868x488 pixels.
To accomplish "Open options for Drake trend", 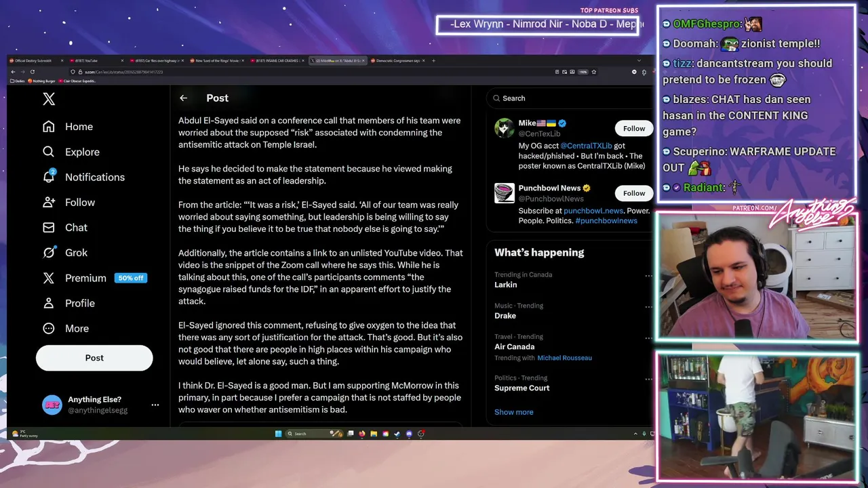I will coord(648,306).
